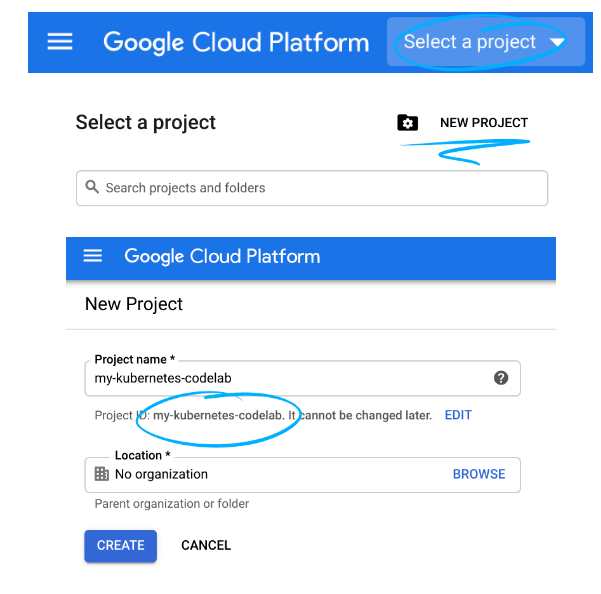The width and height of the screenshot is (601, 594).
Task: Click the new project folder gear icon
Action: tap(407, 123)
